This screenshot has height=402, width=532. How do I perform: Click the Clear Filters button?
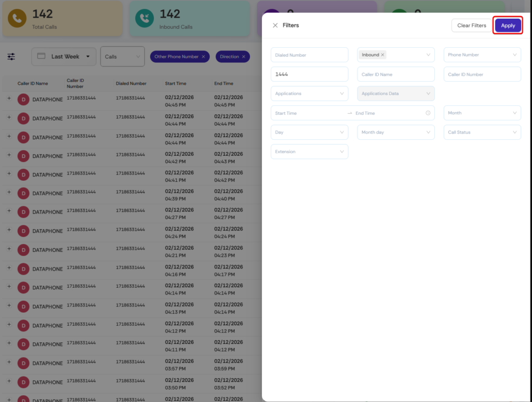click(x=471, y=25)
